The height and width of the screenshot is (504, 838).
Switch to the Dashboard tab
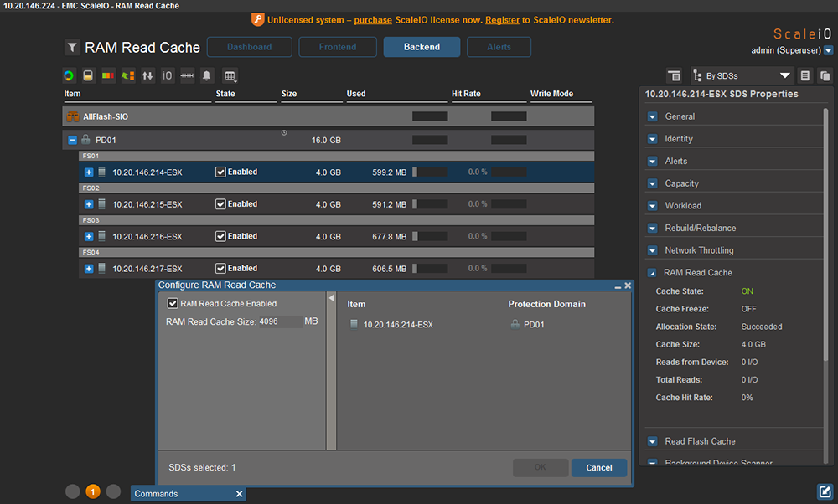tap(250, 47)
